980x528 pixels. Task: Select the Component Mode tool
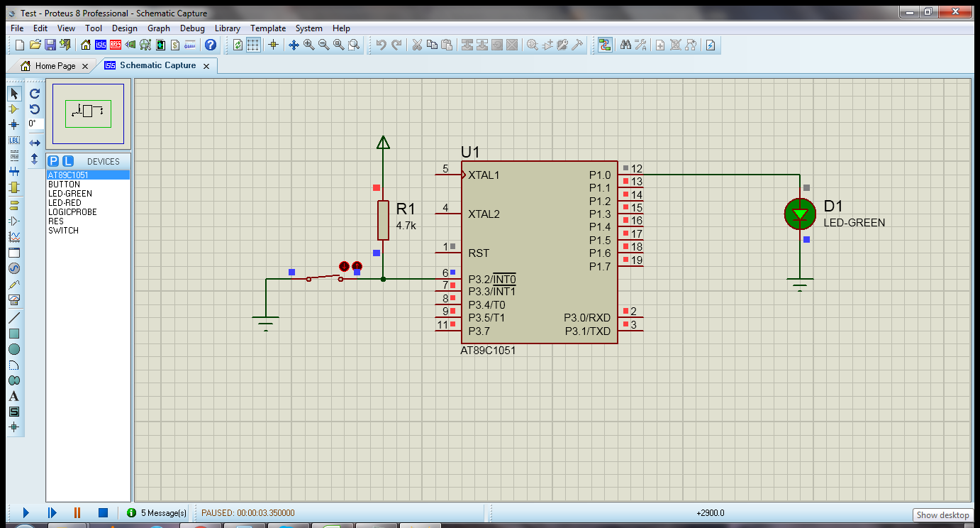[14, 109]
